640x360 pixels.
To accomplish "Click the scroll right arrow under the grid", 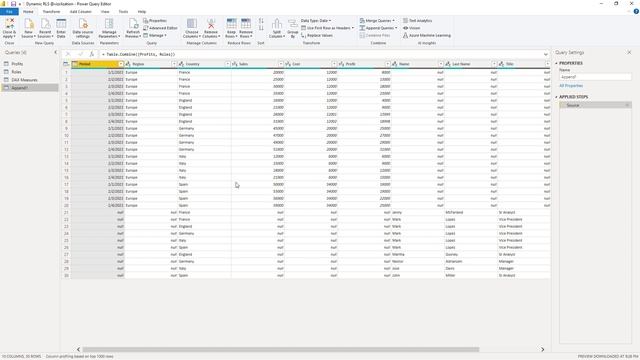I will [x=542, y=349].
